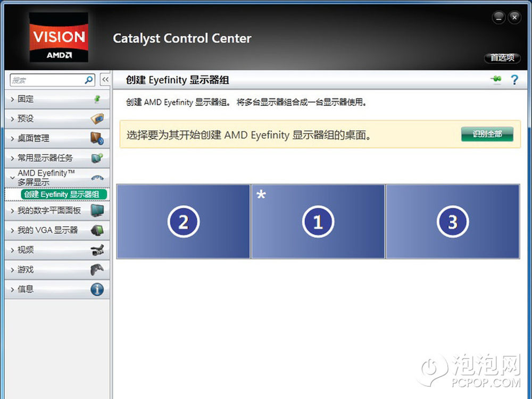Click the 我的数字平面面板 flat panel icon

[97, 211]
